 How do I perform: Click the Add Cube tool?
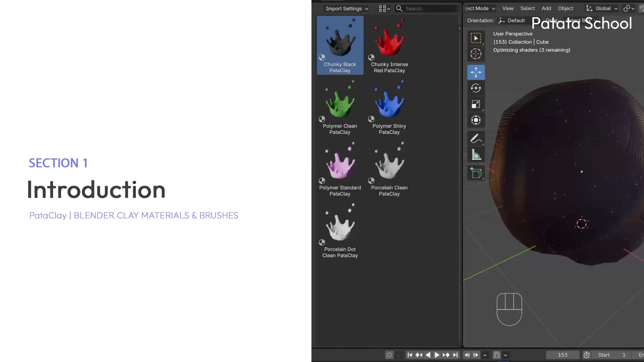476,173
